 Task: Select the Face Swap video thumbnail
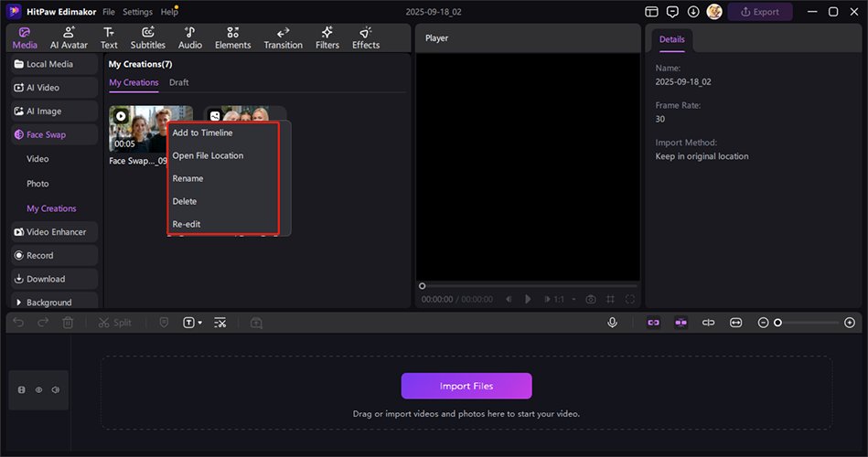[x=138, y=128]
